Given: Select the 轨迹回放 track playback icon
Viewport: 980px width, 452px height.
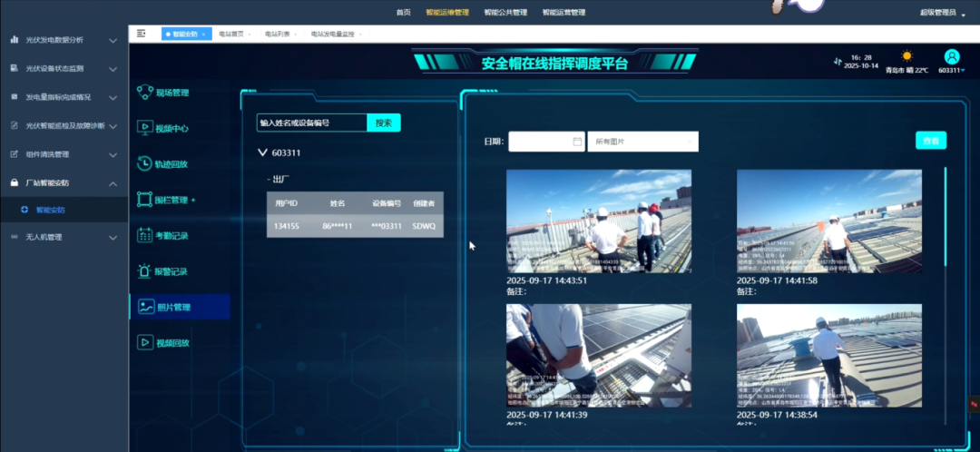Looking at the screenshot, I should coord(144,163).
